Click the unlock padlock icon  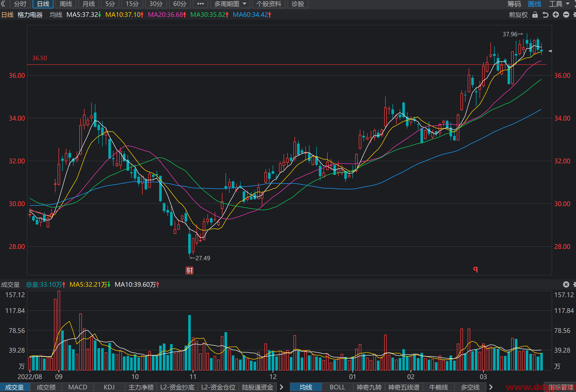coord(535,15)
